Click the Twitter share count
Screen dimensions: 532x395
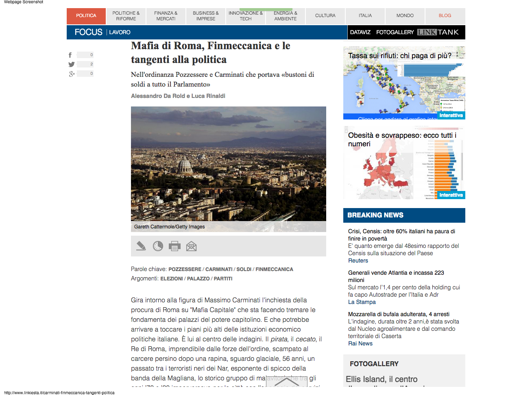[x=85, y=64]
